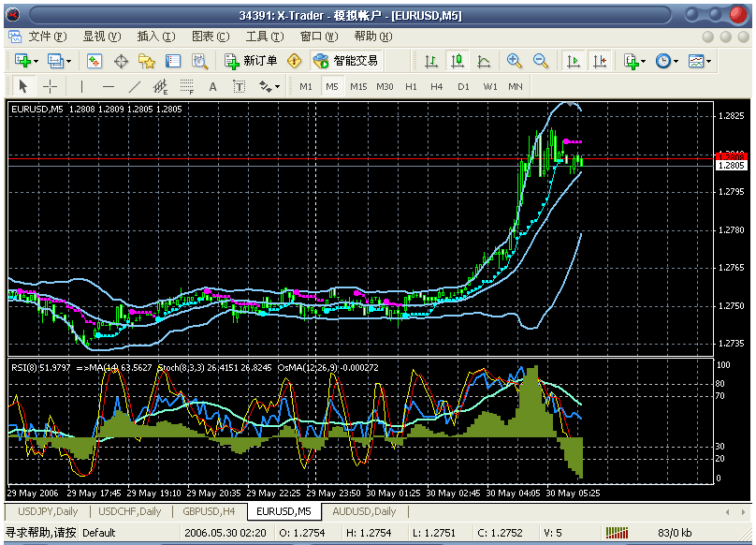
Task: Expand the Indicators list dropdown
Action: tap(635, 61)
